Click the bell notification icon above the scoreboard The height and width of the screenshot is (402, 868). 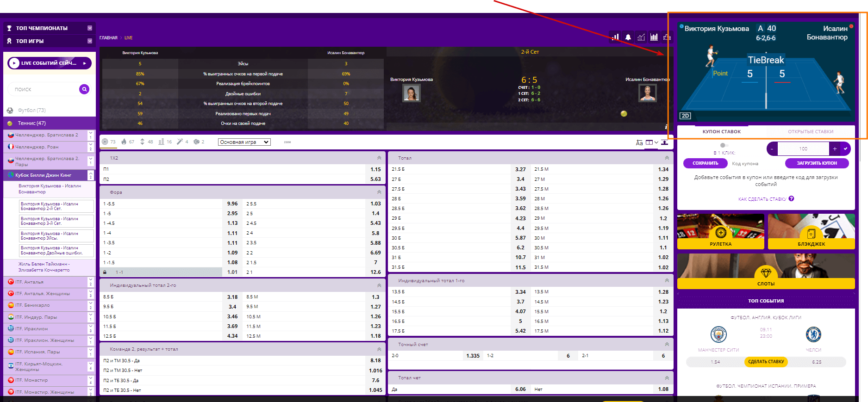pyautogui.click(x=628, y=37)
